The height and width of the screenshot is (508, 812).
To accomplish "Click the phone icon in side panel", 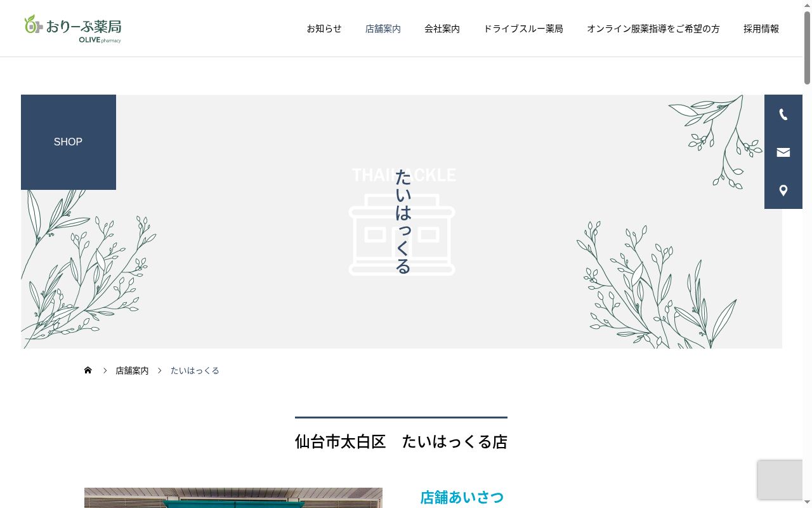I will [783, 114].
